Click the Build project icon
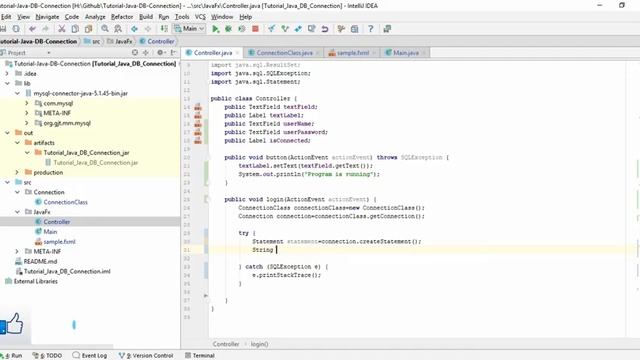Viewport: 640px width, 360px height. click(x=164, y=29)
